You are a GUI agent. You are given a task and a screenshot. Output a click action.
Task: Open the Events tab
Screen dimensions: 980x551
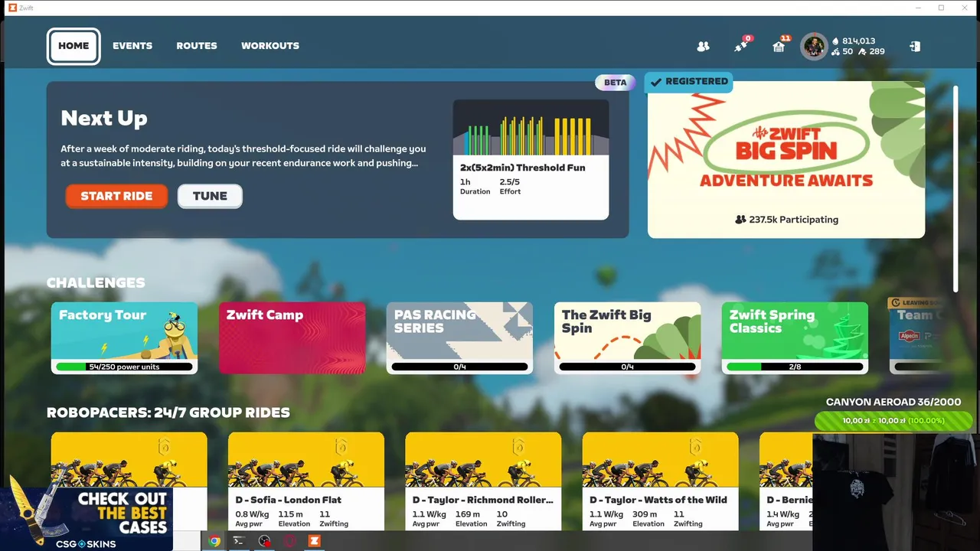point(132,46)
